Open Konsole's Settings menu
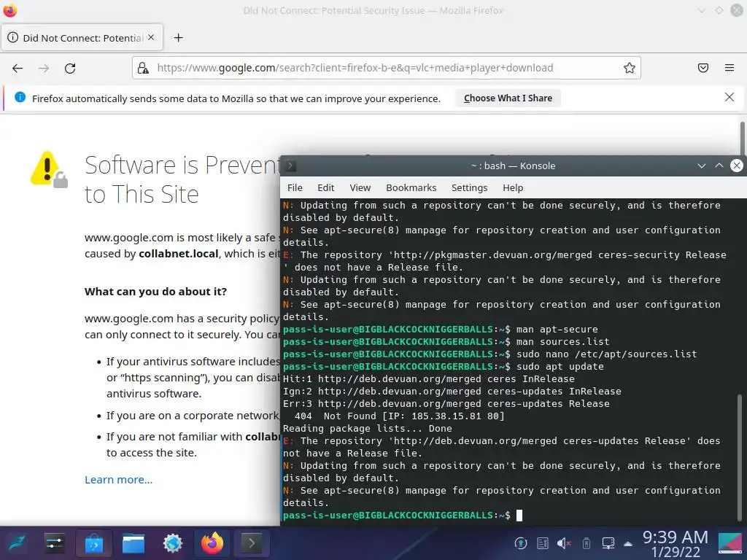This screenshot has width=747, height=560. [469, 187]
